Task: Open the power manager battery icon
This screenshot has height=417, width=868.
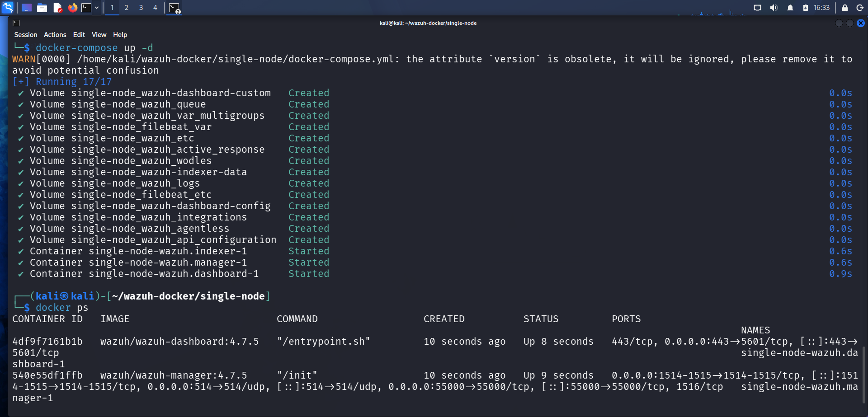Action: tap(806, 8)
